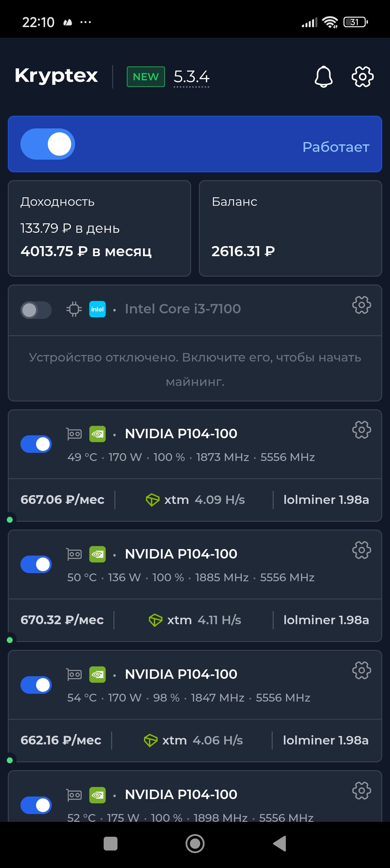
Task: Open settings for second NVIDIA P104-100 card
Action: pyautogui.click(x=361, y=550)
